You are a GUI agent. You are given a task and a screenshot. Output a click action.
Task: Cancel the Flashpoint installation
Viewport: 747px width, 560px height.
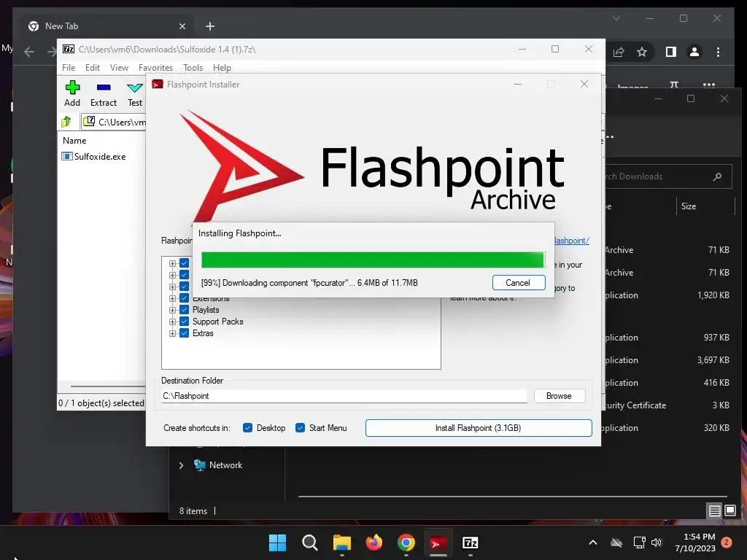pyautogui.click(x=519, y=283)
